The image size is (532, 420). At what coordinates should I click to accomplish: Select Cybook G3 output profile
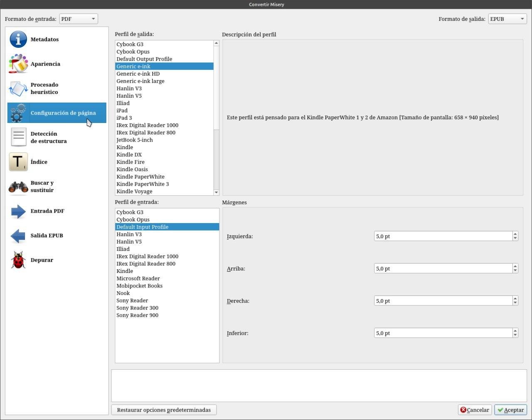(164, 44)
